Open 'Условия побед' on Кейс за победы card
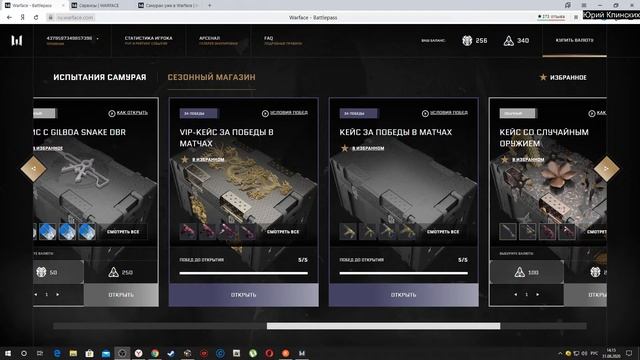 tap(445, 113)
